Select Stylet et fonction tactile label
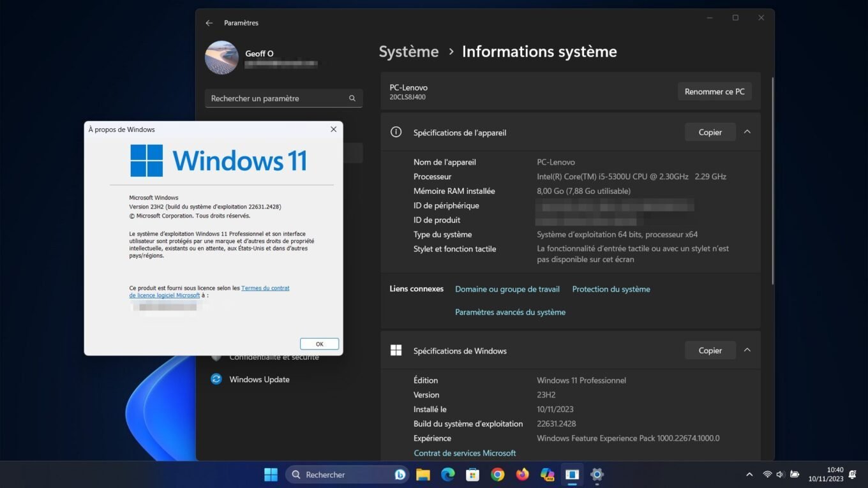This screenshot has height=488, width=868. pos(454,249)
